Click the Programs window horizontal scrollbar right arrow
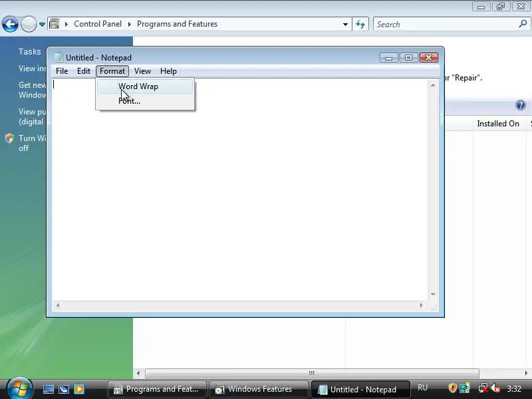Viewport: 532px width, 399px height. pos(526,373)
